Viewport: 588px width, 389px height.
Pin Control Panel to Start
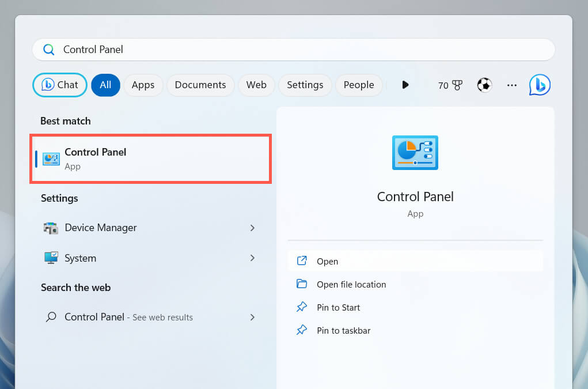(338, 307)
